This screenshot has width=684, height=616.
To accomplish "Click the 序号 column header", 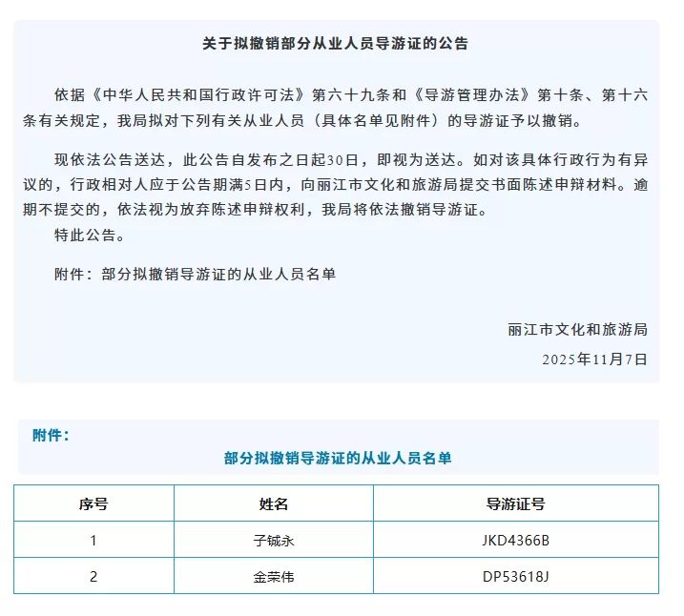I will click(93, 503).
